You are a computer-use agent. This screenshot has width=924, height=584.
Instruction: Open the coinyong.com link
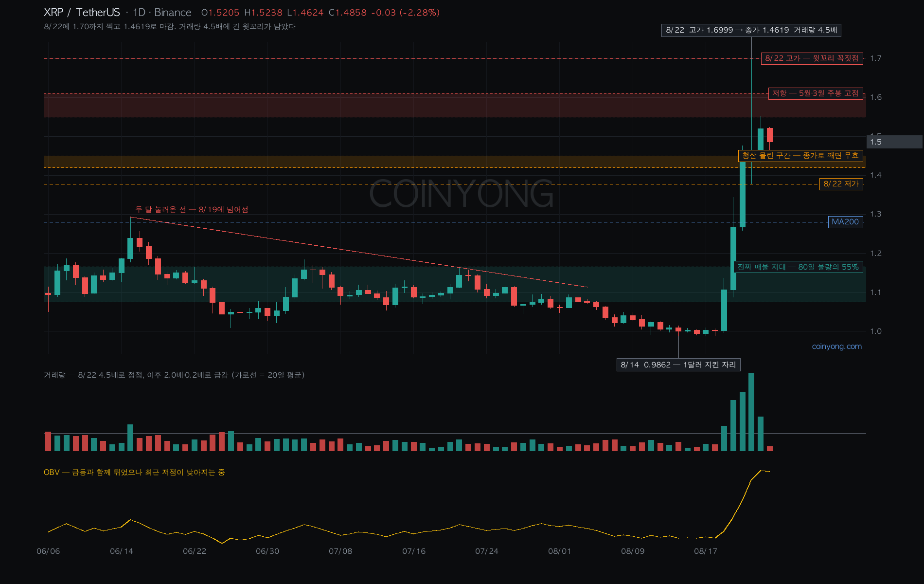click(836, 347)
